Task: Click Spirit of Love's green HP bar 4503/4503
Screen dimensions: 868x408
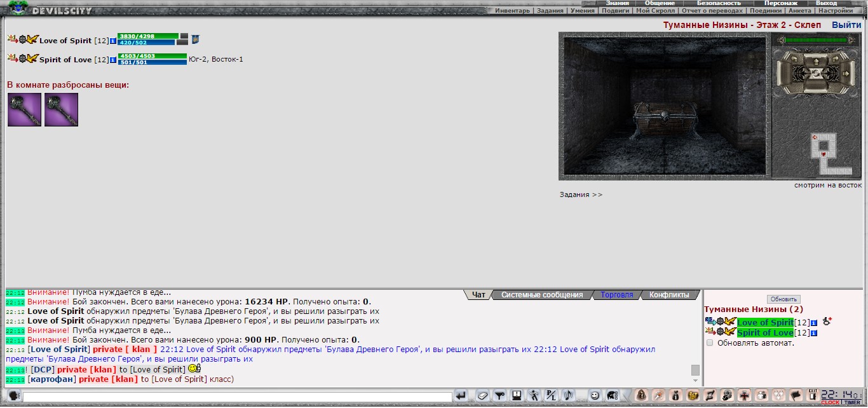Action: click(x=153, y=56)
